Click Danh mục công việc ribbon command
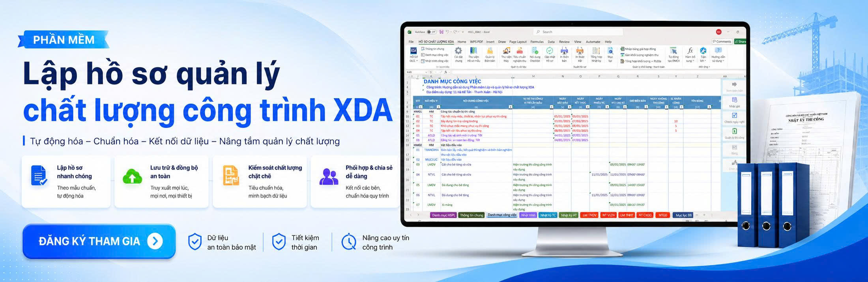The height and width of the screenshot is (282, 868). coord(435,55)
